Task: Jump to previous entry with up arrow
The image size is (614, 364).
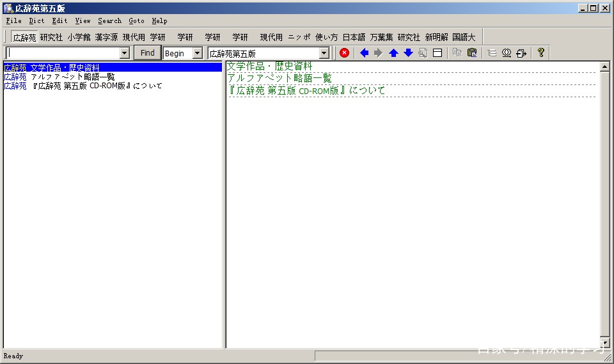Action: [x=393, y=53]
